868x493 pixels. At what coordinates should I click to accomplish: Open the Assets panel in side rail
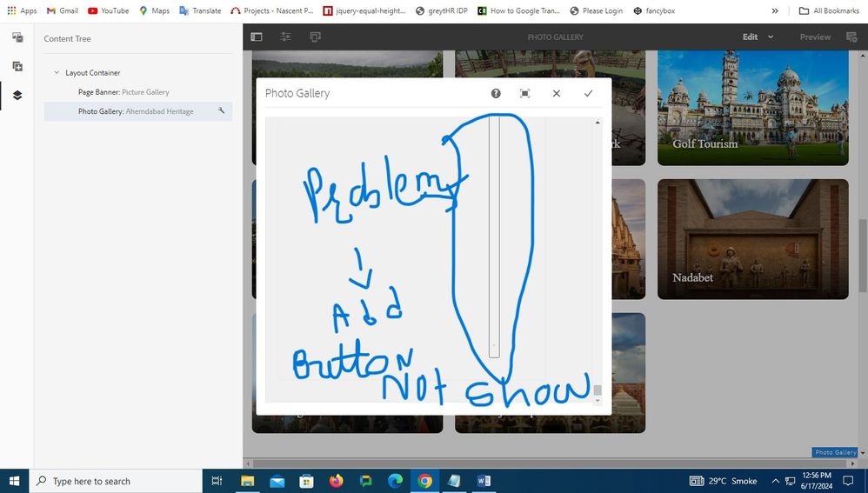[17, 37]
